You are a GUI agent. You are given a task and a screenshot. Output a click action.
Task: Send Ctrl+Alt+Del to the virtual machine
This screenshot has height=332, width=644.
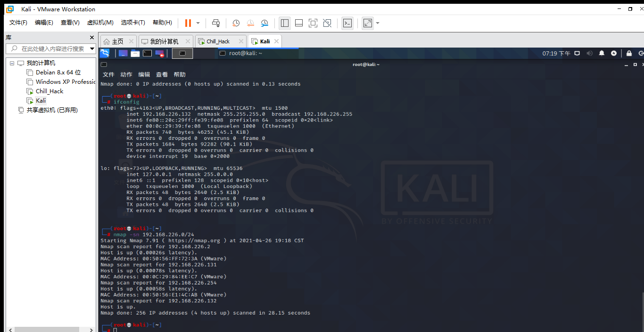(x=215, y=23)
